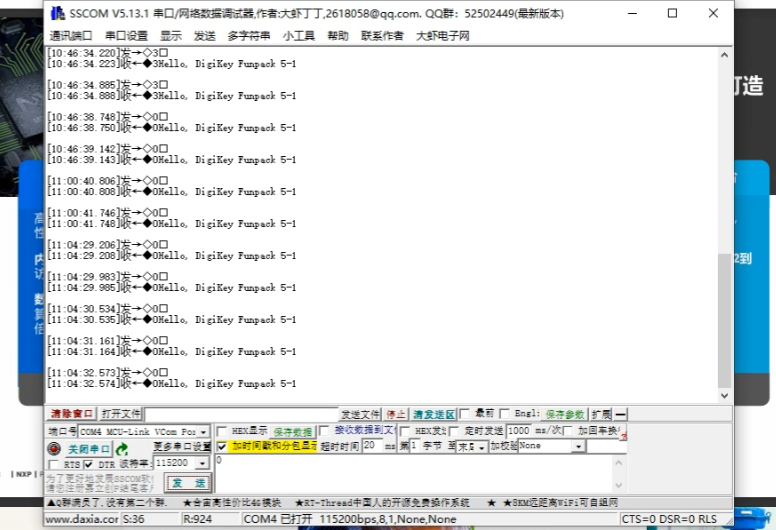
Task: Toggle 加回车换行 checkbox
Action: point(568,431)
